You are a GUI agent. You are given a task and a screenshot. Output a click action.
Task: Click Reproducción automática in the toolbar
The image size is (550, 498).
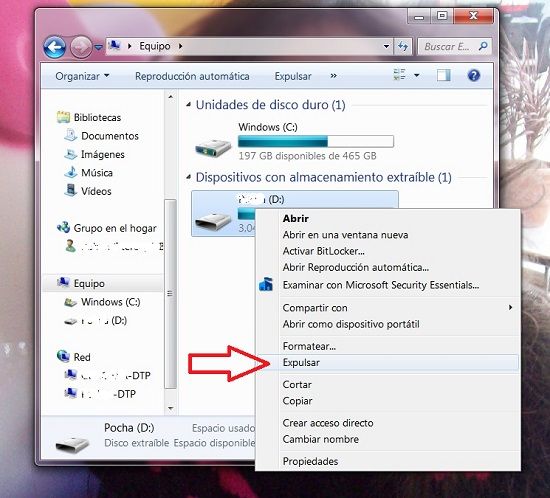coord(192,76)
